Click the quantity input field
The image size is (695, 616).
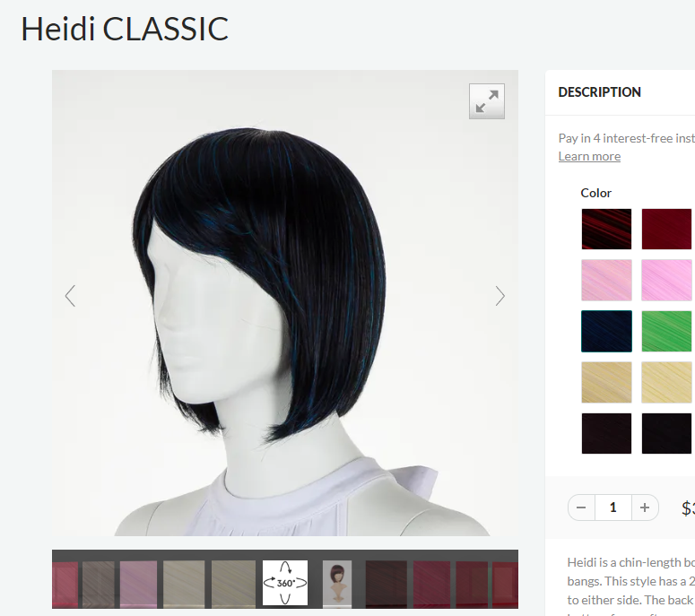pyautogui.click(x=613, y=508)
